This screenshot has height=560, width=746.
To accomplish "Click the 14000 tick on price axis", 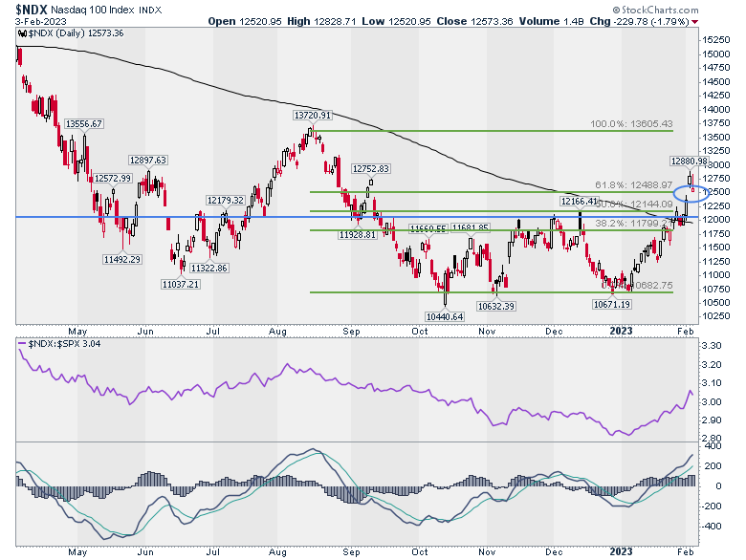I will pos(716,109).
